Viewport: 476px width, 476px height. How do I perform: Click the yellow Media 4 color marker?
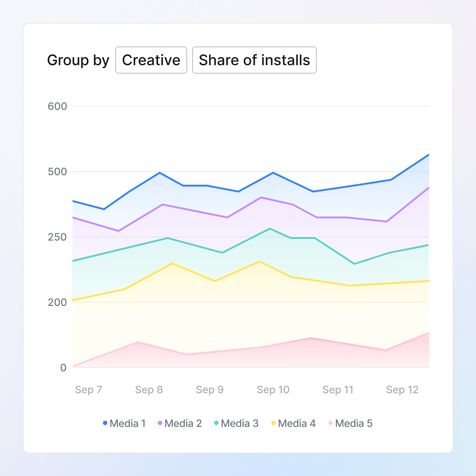(273, 423)
